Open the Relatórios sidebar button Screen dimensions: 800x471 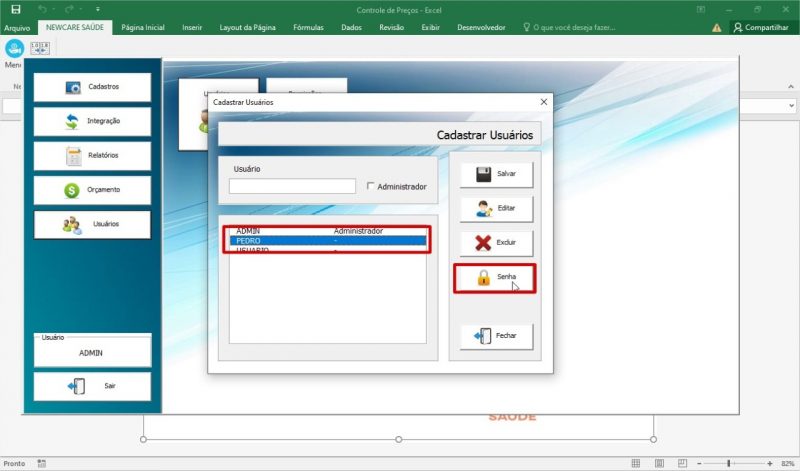click(x=92, y=155)
